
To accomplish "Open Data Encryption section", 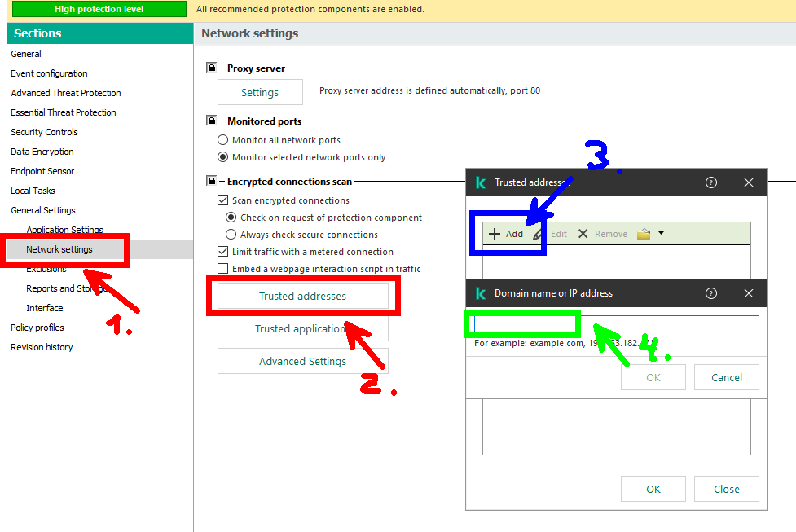I will [42, 152].
